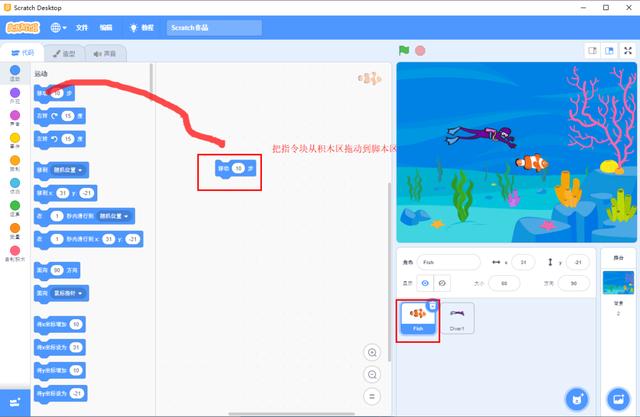Click the 'set y to -21' block

click(60, 393)
